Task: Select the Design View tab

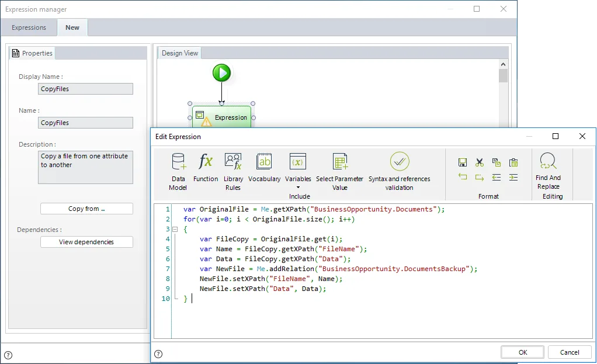Action: (180, 53)
